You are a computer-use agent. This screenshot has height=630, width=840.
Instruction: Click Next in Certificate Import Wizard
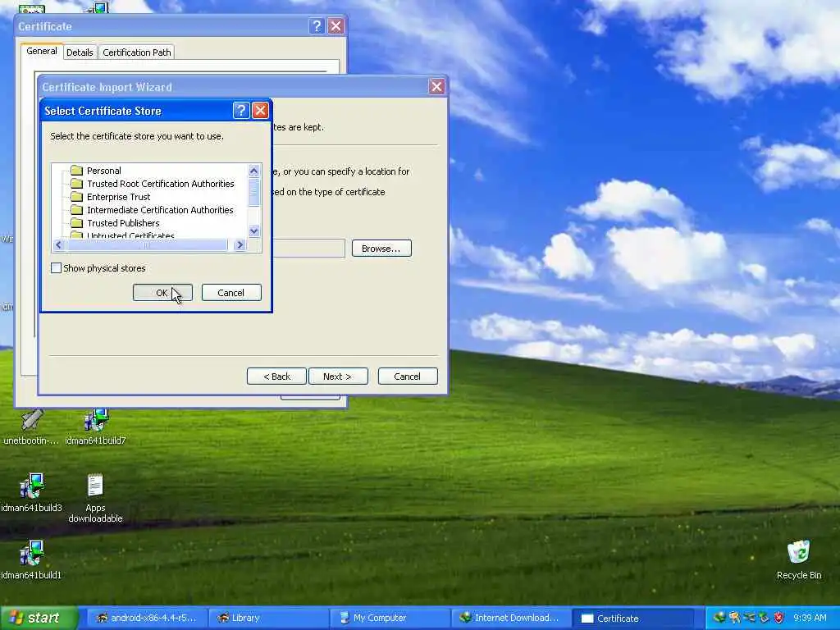[x=338, y=376]
